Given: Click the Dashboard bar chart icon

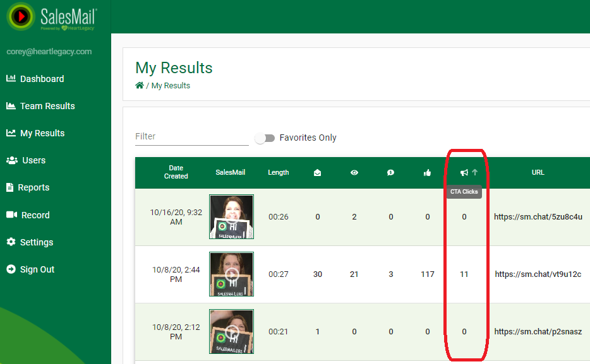Looking at the screenshot, I should click(11, 78).
